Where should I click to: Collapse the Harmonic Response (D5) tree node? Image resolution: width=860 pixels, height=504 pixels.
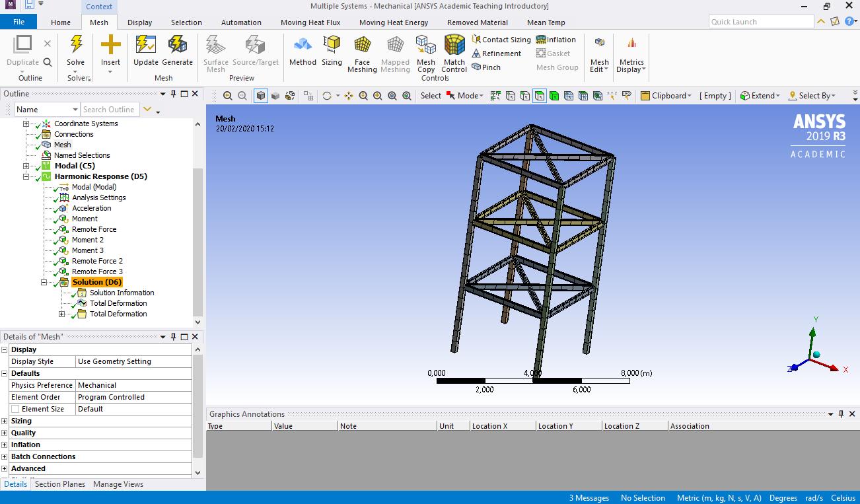[x=26, y=176]
